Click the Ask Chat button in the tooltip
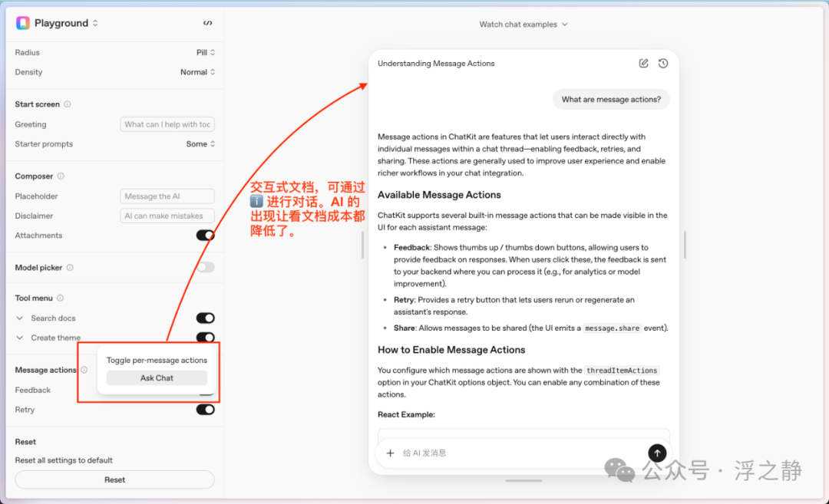The width and height of the screenshot is (829, 504). (x=157, y=377)
